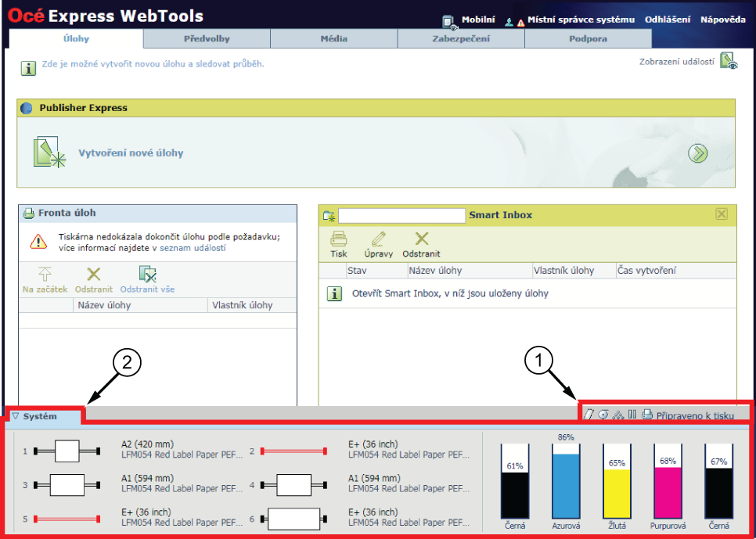Click the new job document icon
The height and width of the screenshot is (539, 756).
pos(49,153)
